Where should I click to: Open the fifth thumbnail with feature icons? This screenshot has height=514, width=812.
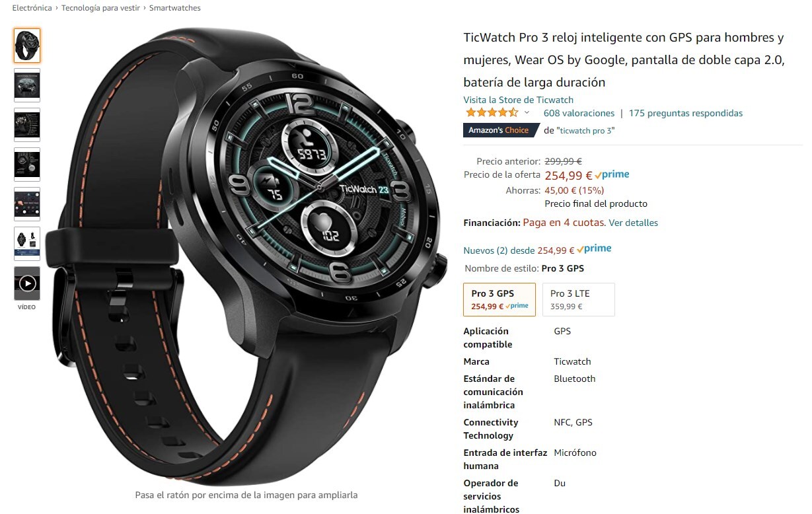tap(27, 204)
